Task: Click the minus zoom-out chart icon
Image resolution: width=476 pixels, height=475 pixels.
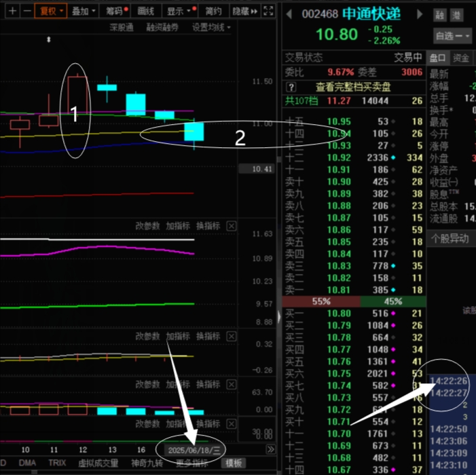Action: tap(27, 12)
